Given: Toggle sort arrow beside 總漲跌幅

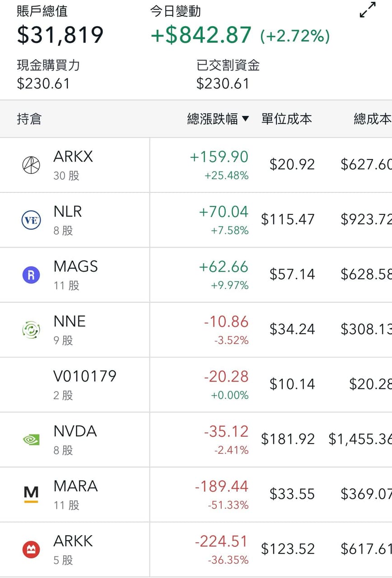Looking at the screenshot, I should pos(245,119).
